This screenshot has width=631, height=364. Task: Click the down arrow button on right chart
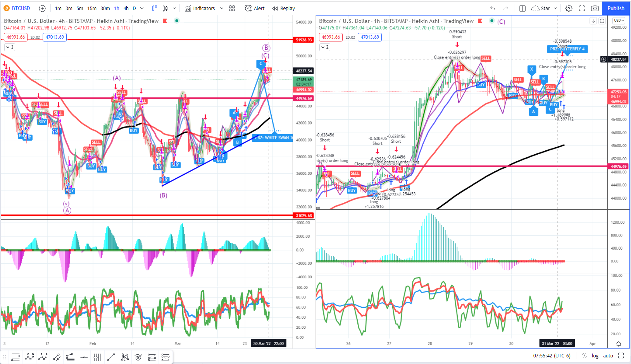point(593,21)
